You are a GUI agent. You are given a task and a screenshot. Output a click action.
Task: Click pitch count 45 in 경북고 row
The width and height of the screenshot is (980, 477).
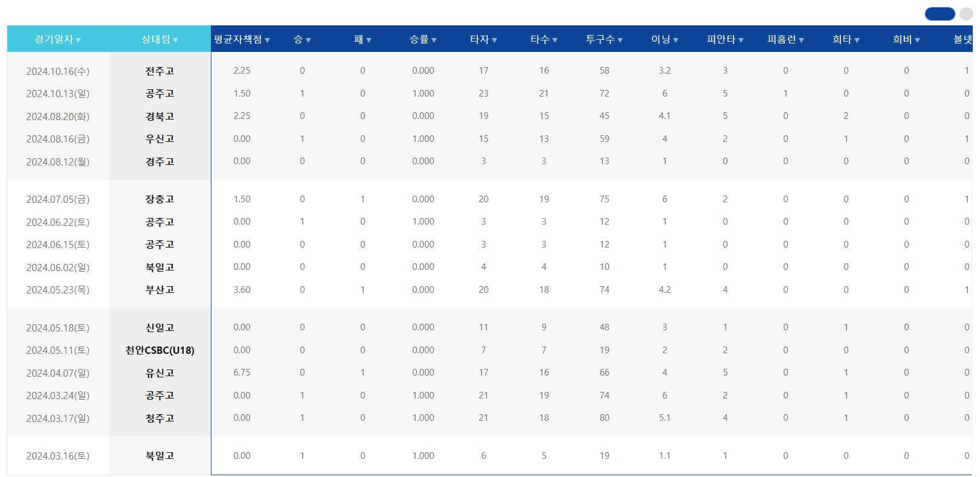click(604, 116)
